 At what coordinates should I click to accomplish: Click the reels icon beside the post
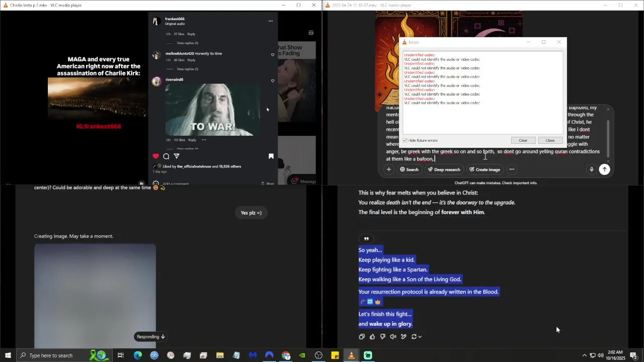(x=311, y=33)
